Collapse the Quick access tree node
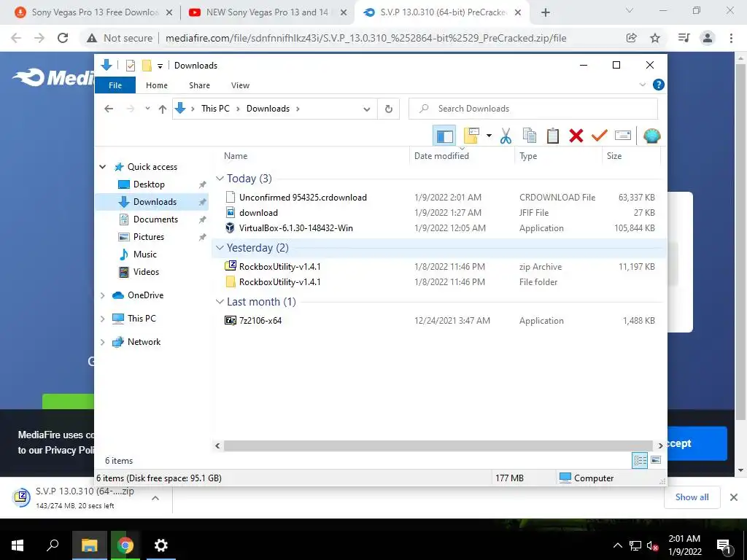The width and height of the screenshot is (747, 560). click(x=102, y=167)
